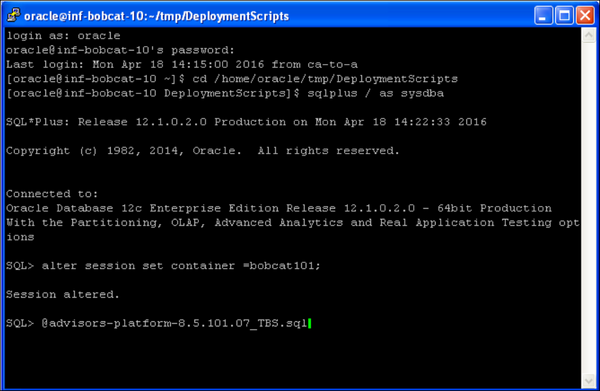This screenshot has width=600, height=391.
Task: Click the 'Session altered.' message
Action: pyautogui.click(x=63, y=295)
